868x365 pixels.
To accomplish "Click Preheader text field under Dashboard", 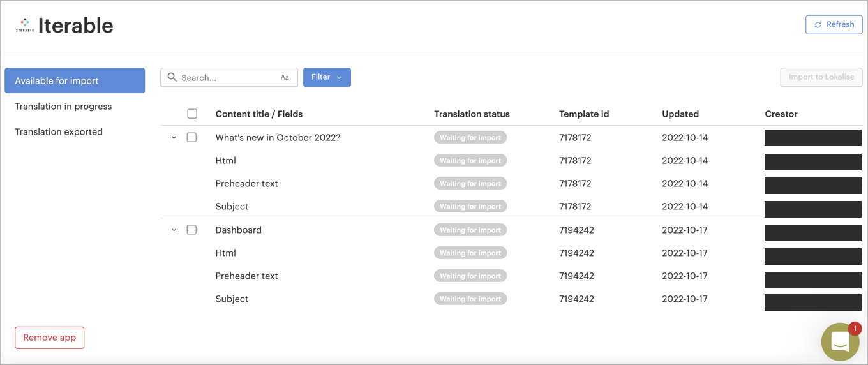I will pyautogui.click(x=247, y=276).
